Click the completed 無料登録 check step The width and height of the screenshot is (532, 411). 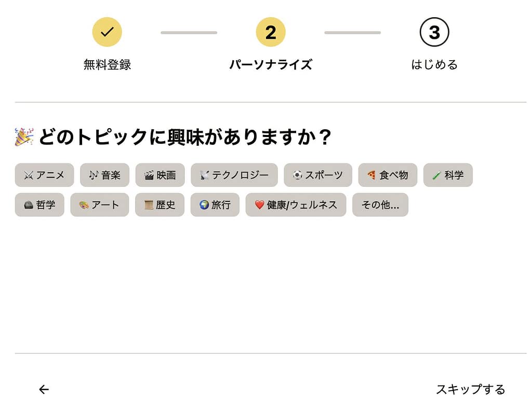[106, 32]
